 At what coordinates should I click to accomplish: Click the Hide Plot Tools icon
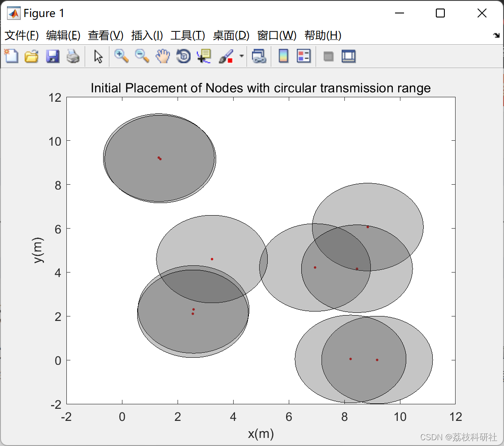(x=328, y=56)
